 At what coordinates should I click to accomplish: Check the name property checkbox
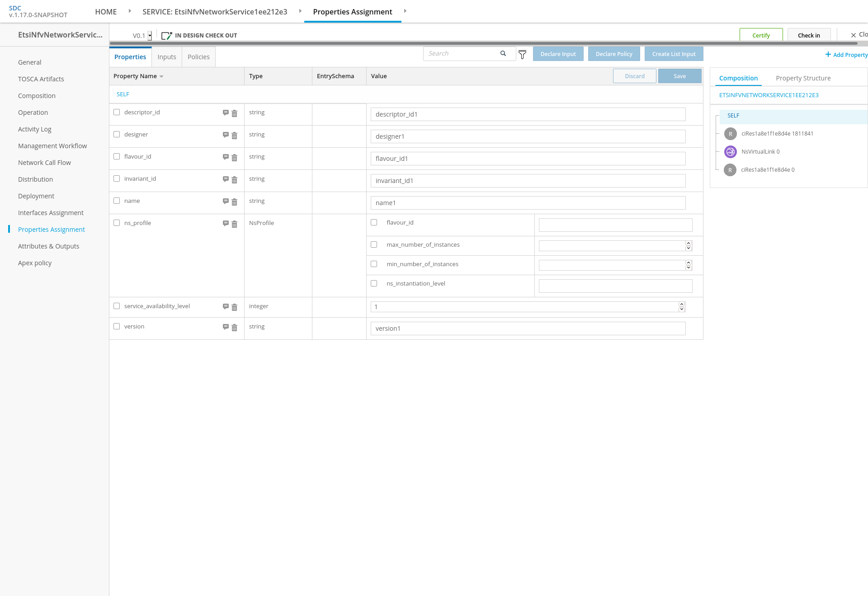coord(117,201)
